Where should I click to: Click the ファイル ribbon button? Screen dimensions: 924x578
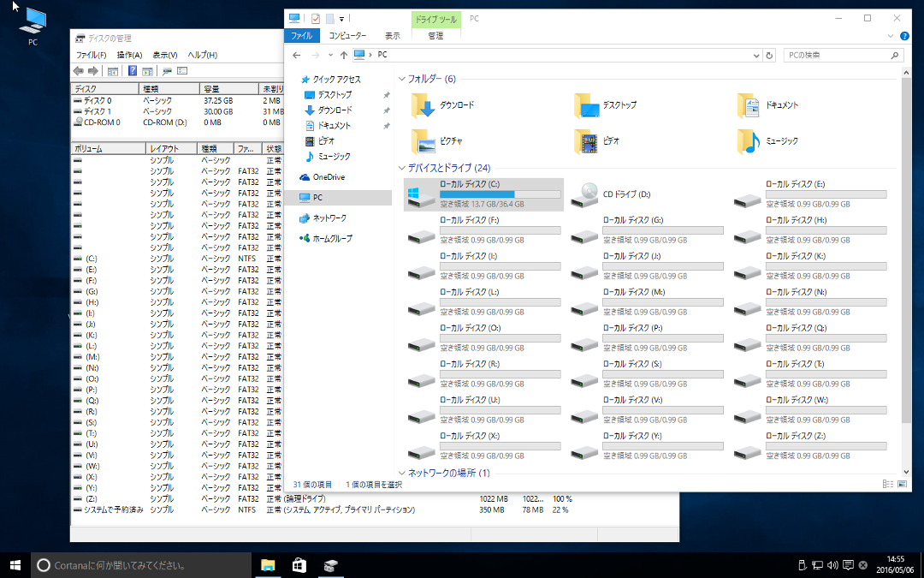coord(301,36)
